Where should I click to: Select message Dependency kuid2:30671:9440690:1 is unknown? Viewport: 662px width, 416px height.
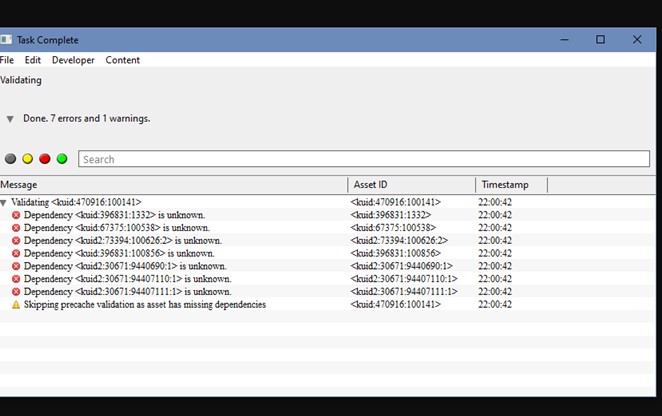tap(125, 266)
